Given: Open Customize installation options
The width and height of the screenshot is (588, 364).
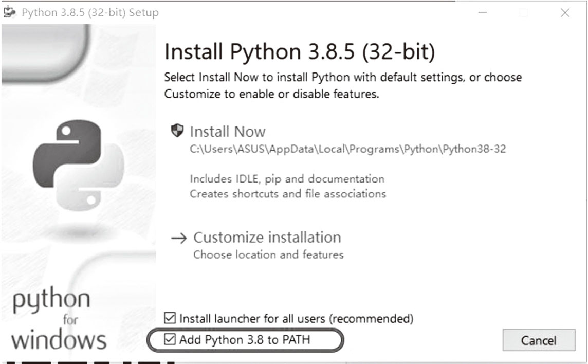Looking at the screenshot, I should pyautogui.click(x=267, y=238).
